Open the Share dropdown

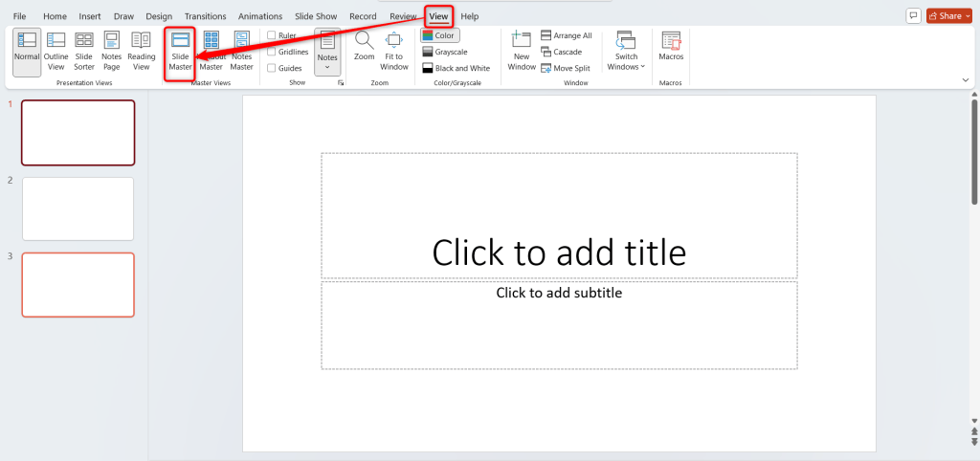click(x=949, y=15)
